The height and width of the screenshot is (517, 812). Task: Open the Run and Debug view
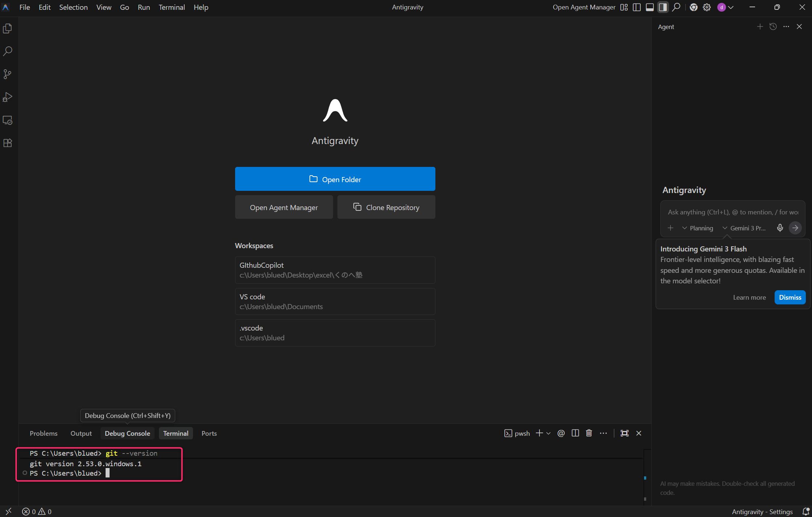pyautogui.click(x=8, y=97)
